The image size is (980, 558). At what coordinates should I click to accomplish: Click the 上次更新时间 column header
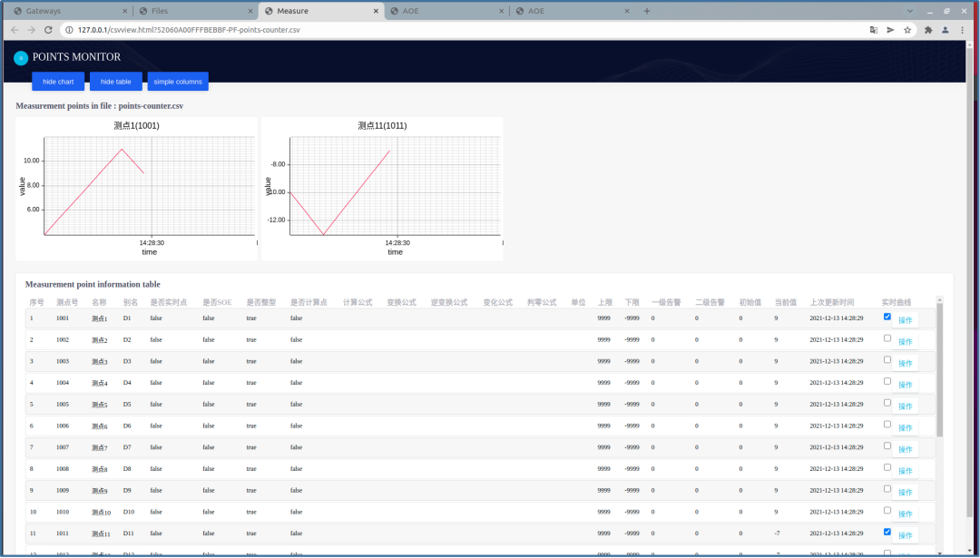tap(831, 302)
